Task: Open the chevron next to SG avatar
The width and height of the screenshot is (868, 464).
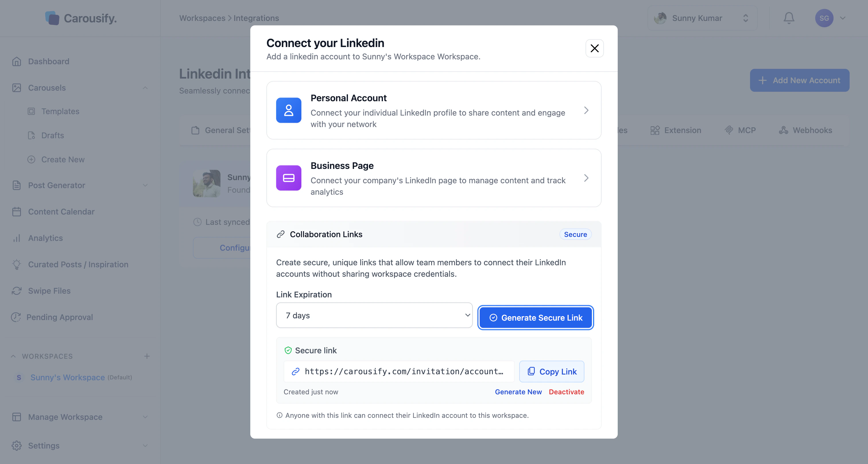Action: 843,18
